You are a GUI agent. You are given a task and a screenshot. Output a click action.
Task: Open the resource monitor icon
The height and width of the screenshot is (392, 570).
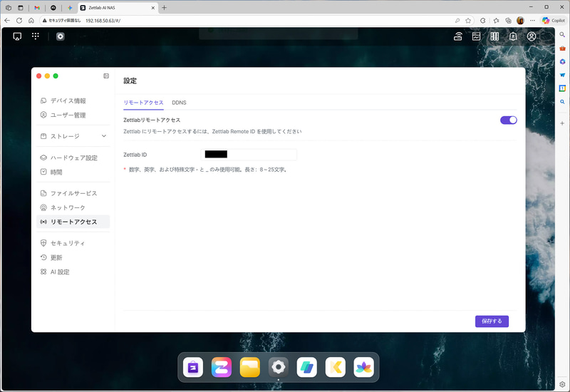pyautogui.click(x=476, y=36)
